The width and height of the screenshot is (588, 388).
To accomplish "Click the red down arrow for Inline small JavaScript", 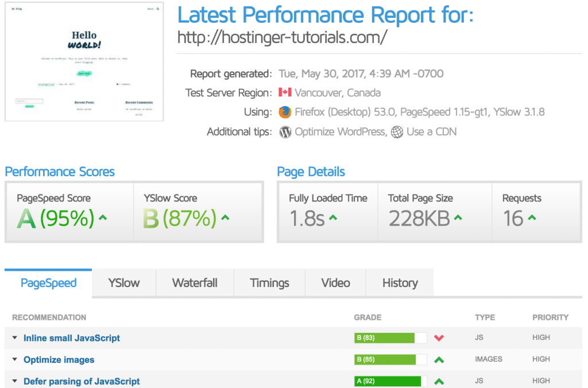I will [439, 337].
